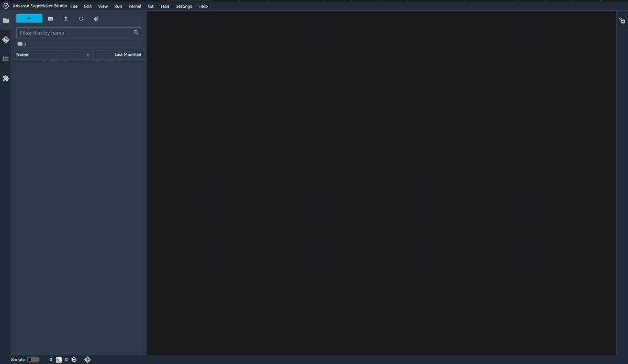The width and height of the screenshot is (628, 364).
Task: Open the Git sidebar panel
Action: click(6, 40)
